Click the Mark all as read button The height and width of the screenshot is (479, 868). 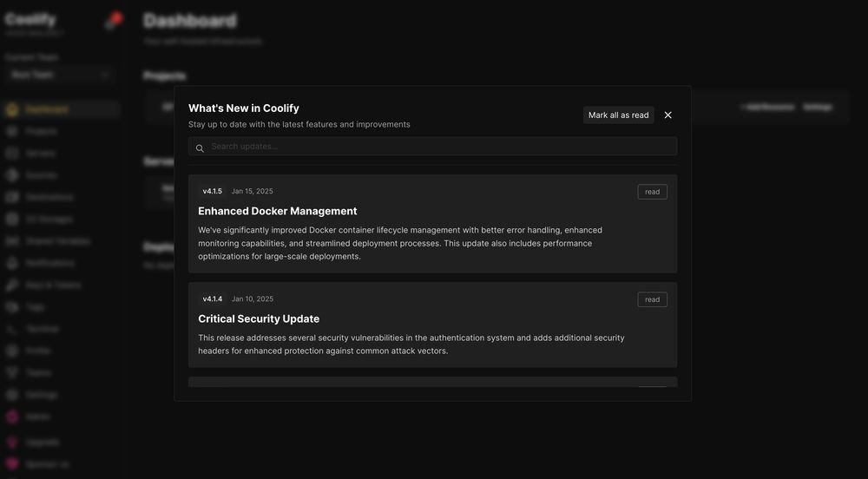point(618,115)
